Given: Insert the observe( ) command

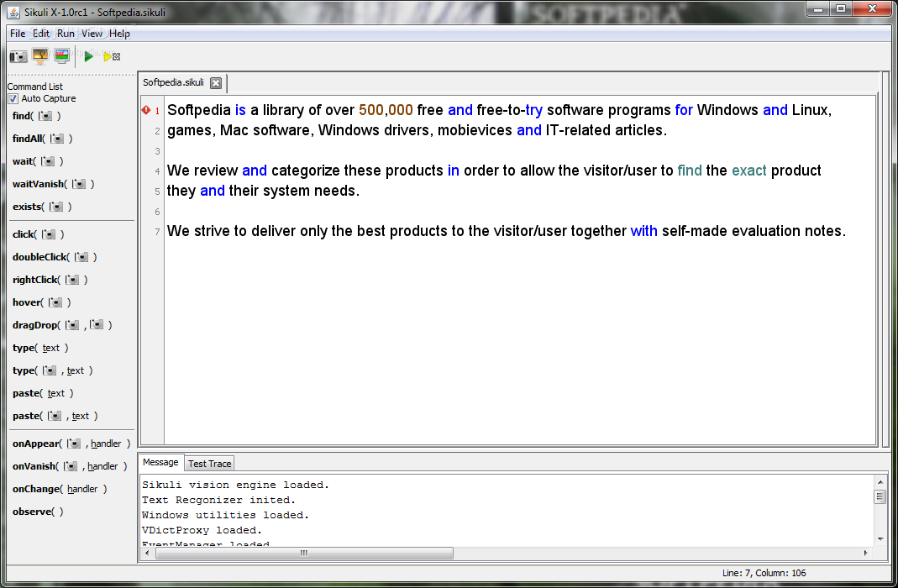Looking at the screenshot, I should pyautogui.click(x=38, y=512).
